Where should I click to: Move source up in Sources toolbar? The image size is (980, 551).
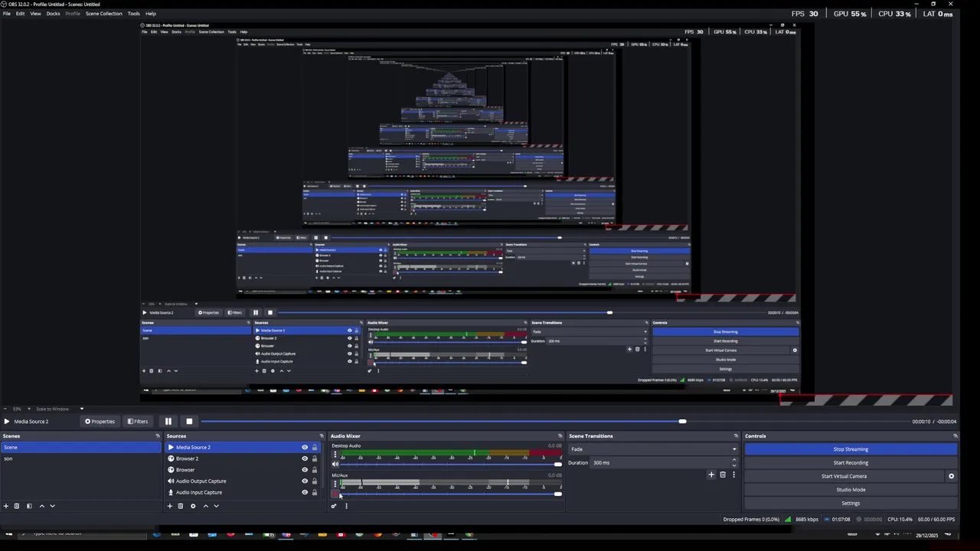point(205,506)
